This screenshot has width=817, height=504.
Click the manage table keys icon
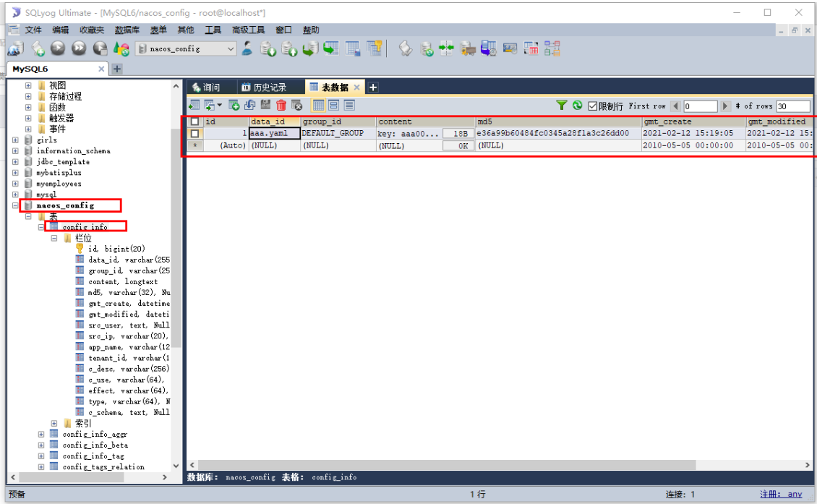(374, 48)
